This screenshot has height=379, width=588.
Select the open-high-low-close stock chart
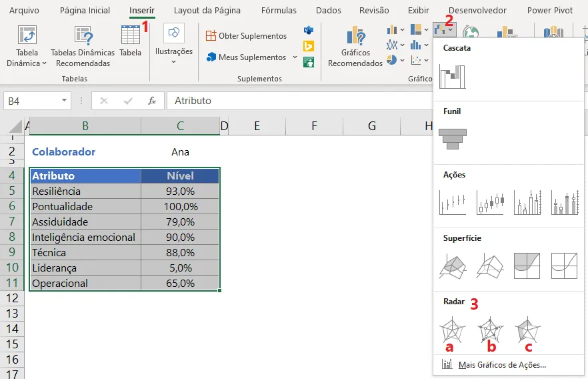coord(490,203)
